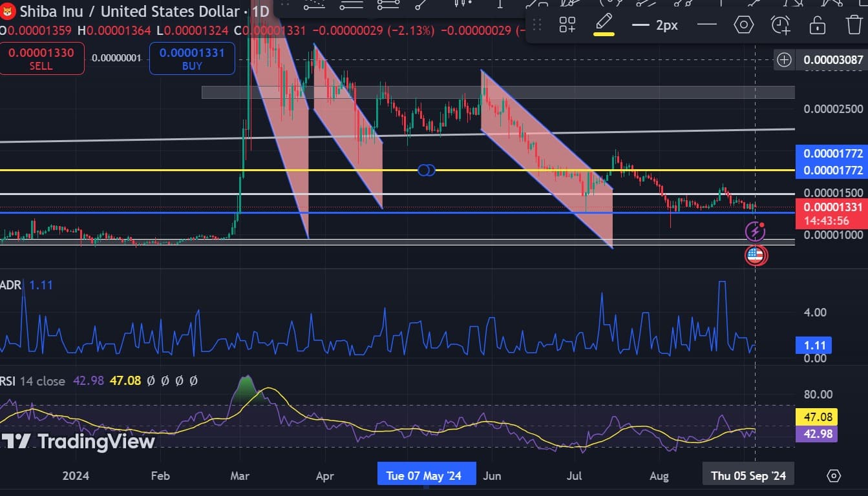This screenshot has height=496, width=868.
Task: Click the RSI settings text '14 close'
Action: 43,381
